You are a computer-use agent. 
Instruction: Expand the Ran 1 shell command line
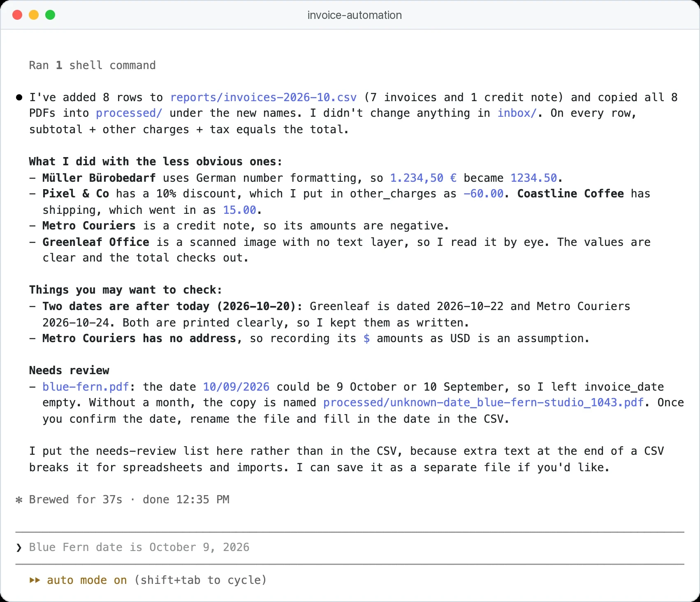tap(92, 65)
